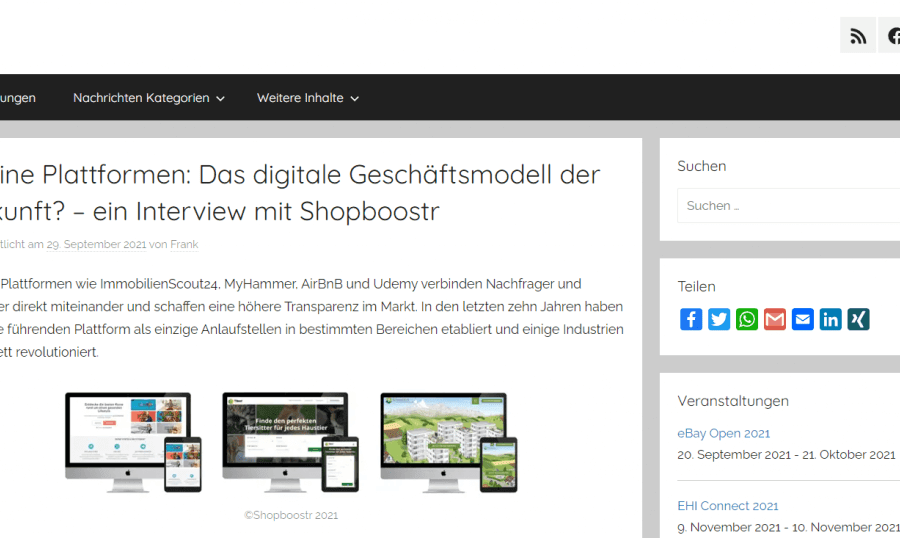View the first Shopboostr mockup image
The width and height of the screenshot is (900, 538).
[x=133, y=443]
